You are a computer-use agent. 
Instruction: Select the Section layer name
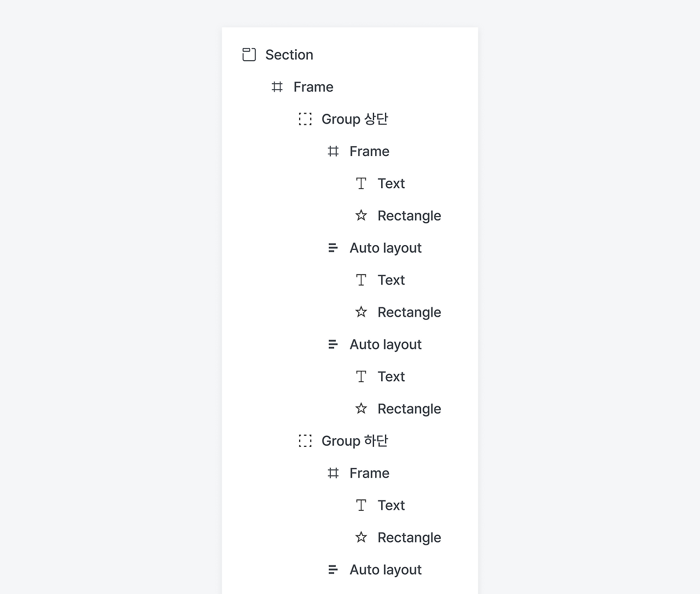289,55
